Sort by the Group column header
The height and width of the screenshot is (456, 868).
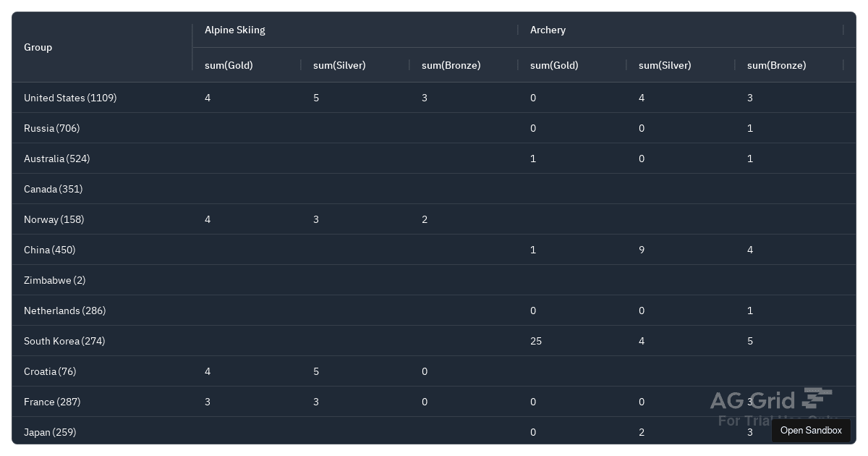coord(102,47)
